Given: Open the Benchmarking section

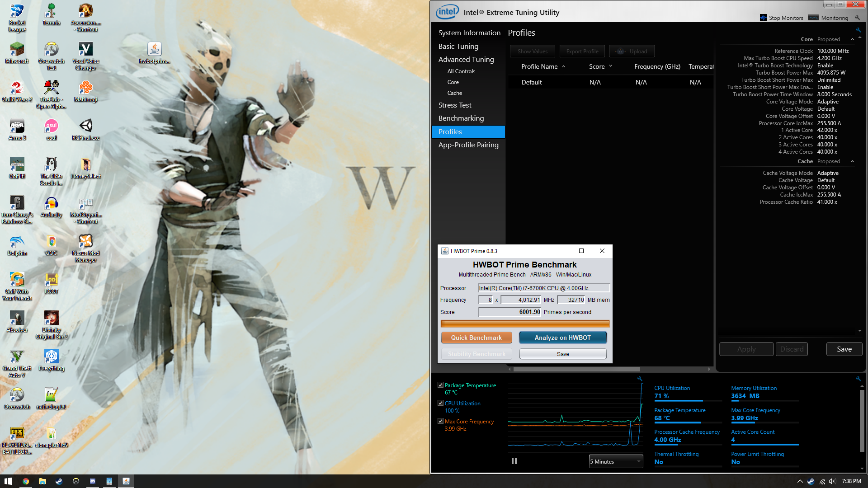Looking at the screenshot, I should pos(461,118).
